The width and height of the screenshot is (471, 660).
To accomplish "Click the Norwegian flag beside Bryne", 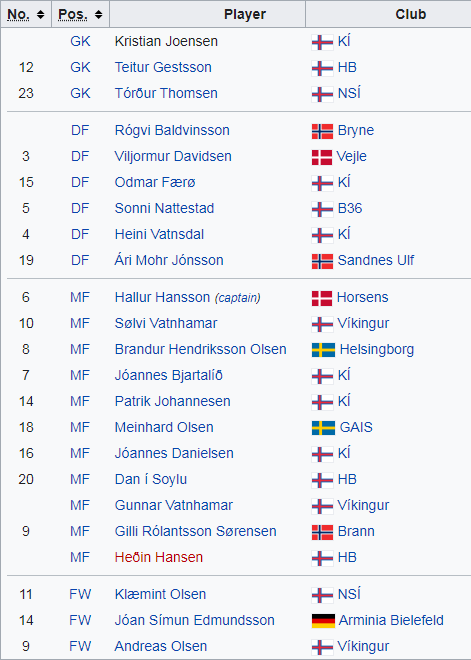I will point(322,131).
